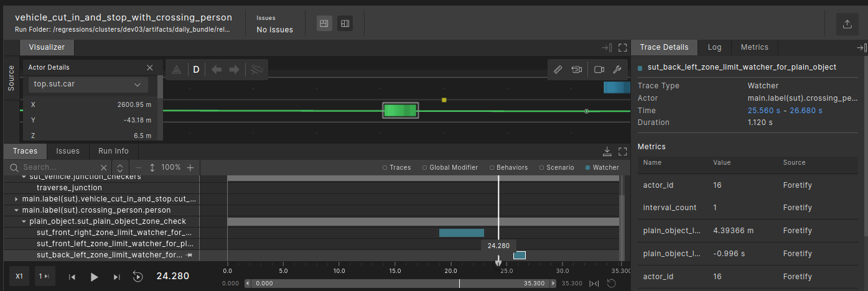Switch to the Run Info tab
This screenshot has height=291, width=868.
click(113, 151)
